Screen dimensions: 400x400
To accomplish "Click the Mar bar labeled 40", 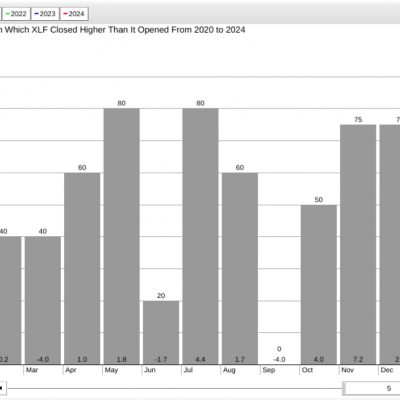I will pos(43,300).
